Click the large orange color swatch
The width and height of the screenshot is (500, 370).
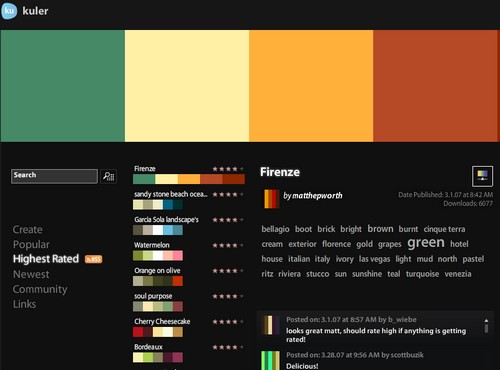point(311,86)
